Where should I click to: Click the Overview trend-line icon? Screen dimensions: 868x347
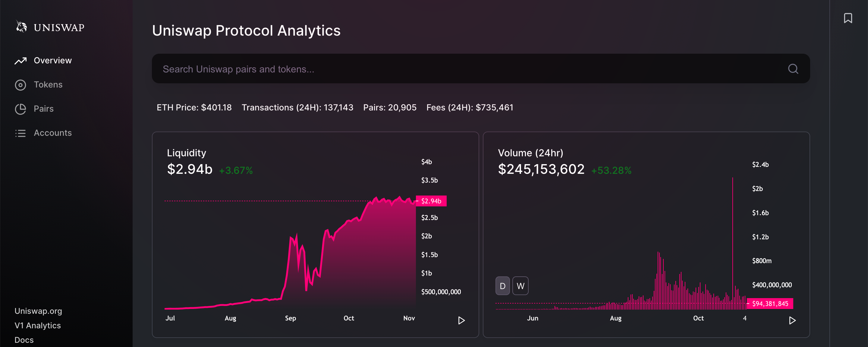coord(20,61)
